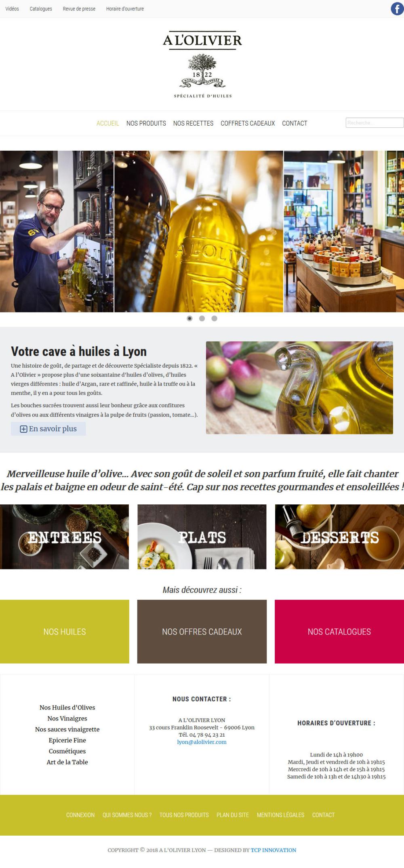Go to Nos Recettes menu item
The width and height of the screenshot is (404, 868).
193,123
